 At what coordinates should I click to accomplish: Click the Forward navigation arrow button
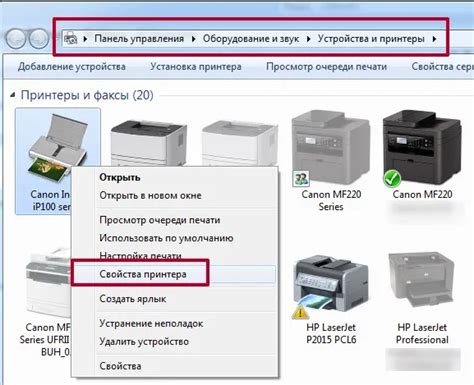coord(38,39)
